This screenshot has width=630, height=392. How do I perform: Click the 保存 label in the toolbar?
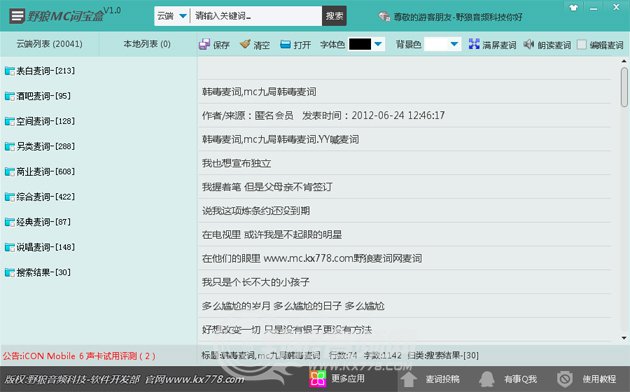[221, 45]
